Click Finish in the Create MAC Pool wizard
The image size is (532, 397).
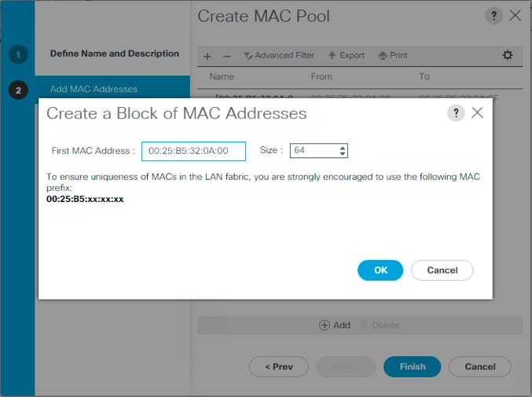click(x=413, y=367)
